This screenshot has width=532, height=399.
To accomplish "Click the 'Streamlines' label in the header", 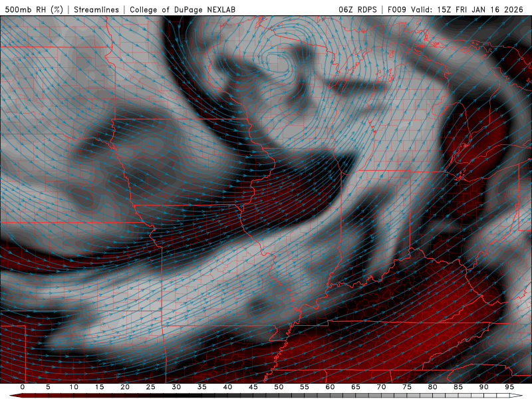I will (96, 9).
